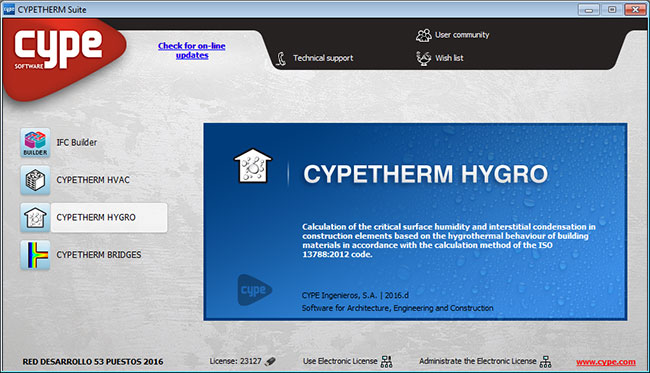Click the ISO 13788:2012 description paragraph
Image resolution: width=650 pixels, height=373 pixels.
(x=449, y=240)
